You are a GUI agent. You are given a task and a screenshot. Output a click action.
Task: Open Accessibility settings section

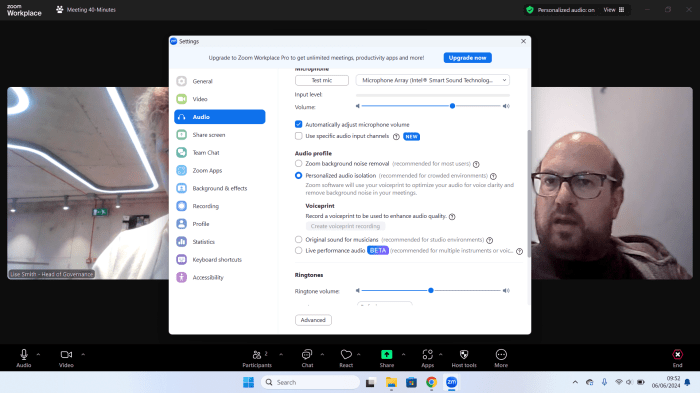pos(220,278)
